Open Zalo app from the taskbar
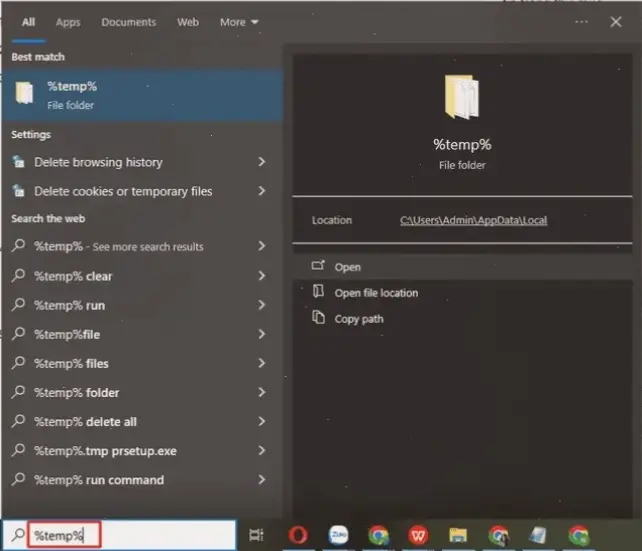Screen dimensions: 642x551 338,535
